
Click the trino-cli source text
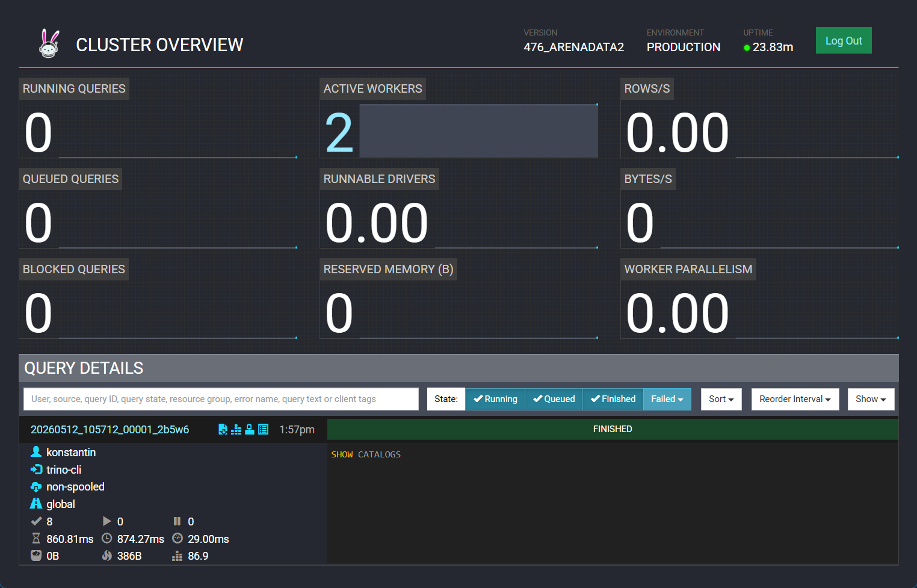[x=64, y=469]
